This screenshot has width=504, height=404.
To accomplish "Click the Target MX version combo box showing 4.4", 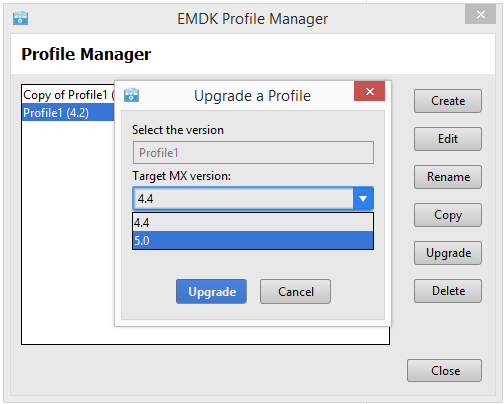I will (x=253, y=199).
